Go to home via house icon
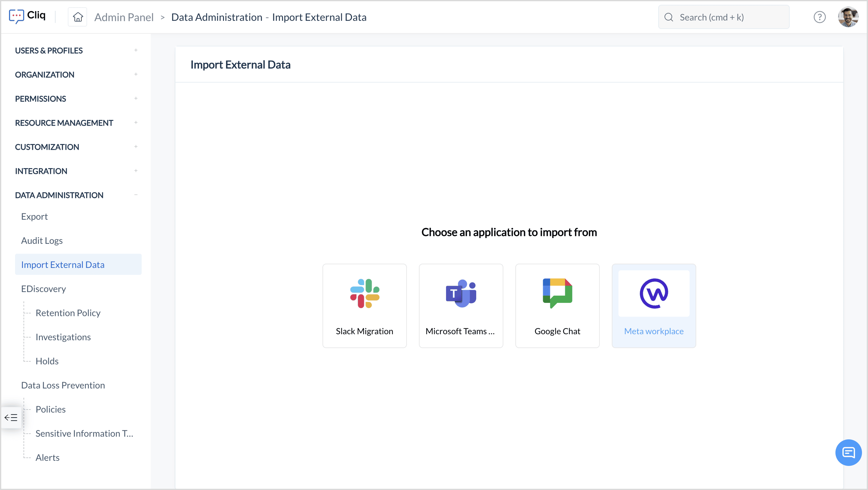This screenshot has height=490, width=868. [x=78, y=17]
